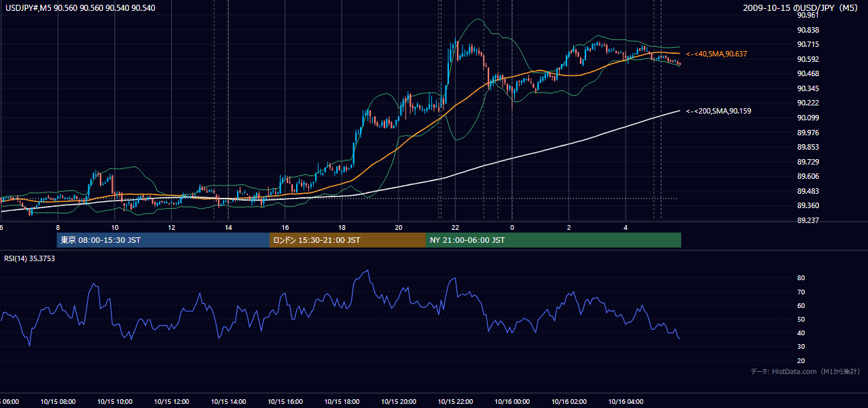Select price axis value 90.099
Screen dimensions: 868x408
click(x=810, y=118)
